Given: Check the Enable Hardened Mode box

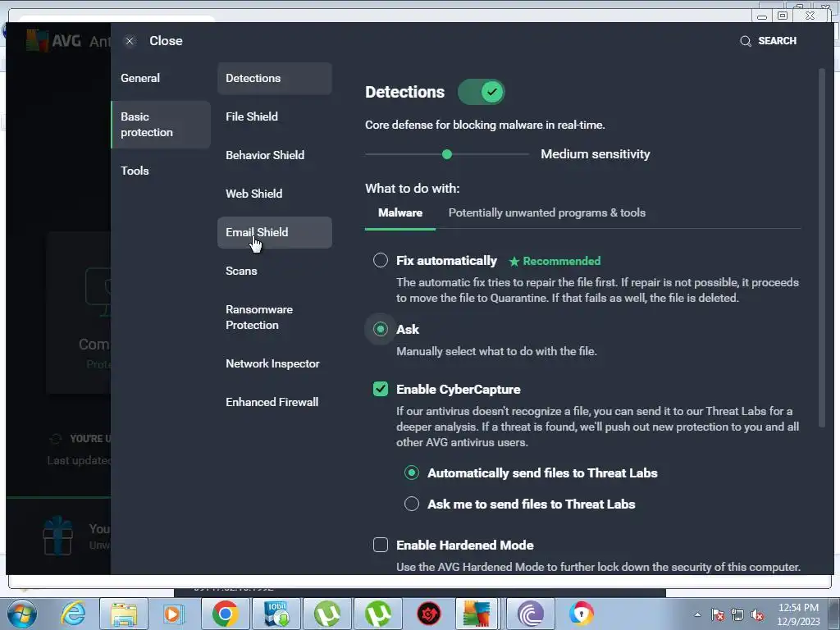Looking at the screenshot, I should point(381,545).
